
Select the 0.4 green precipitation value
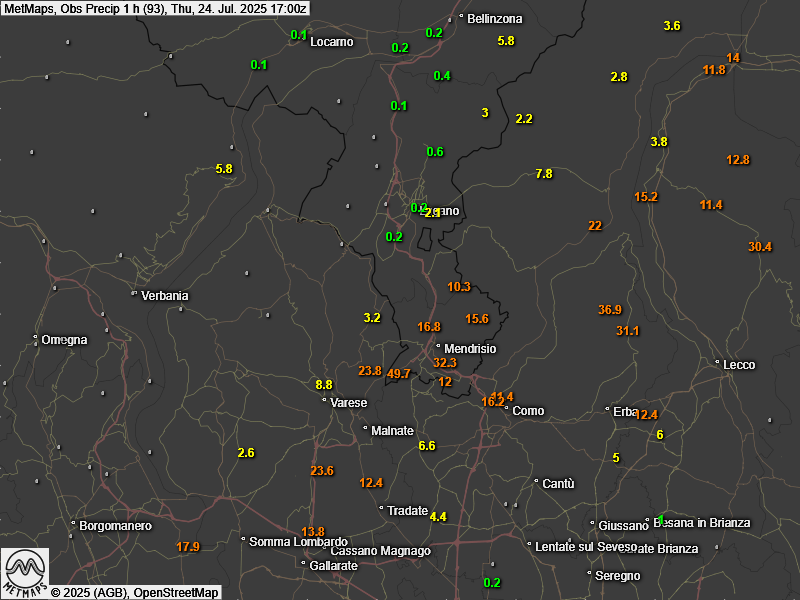[442, 76]
